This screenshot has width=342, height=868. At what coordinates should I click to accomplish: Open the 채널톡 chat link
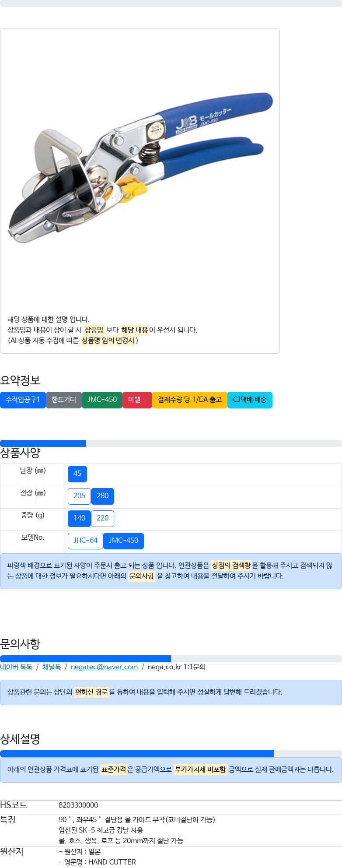[52, 667]
